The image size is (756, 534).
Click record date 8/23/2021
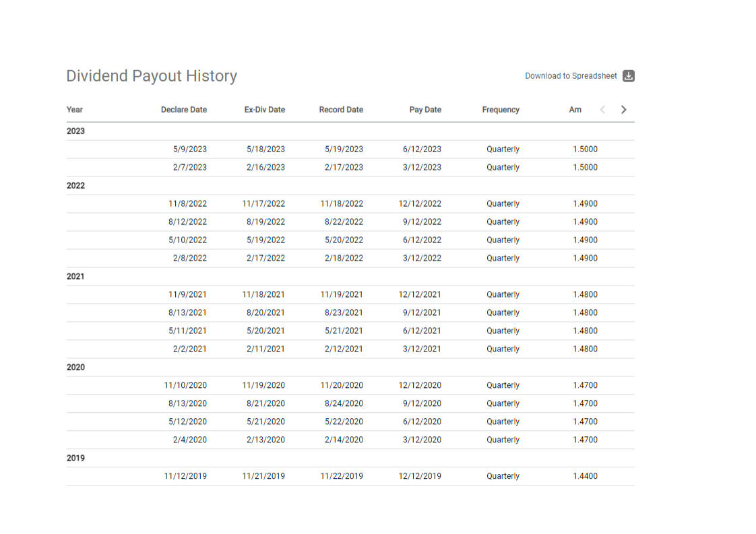tap(344, 312)
